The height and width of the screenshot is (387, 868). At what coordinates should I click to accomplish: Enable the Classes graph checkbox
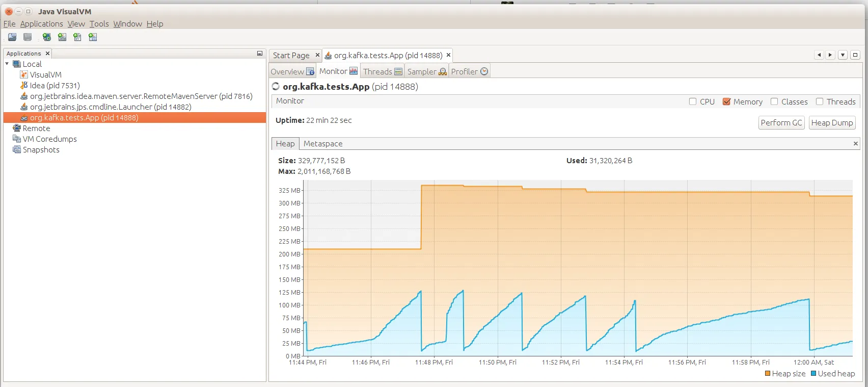774,101
